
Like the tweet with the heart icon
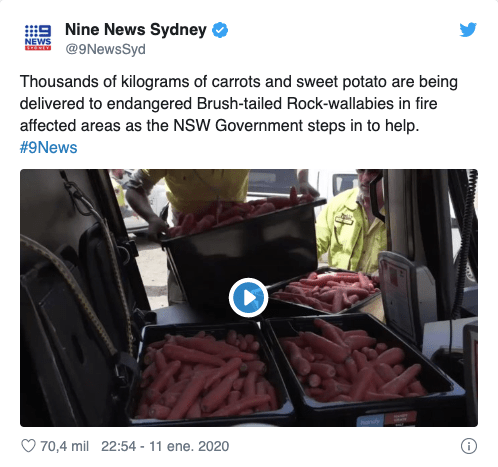[28, 446]
